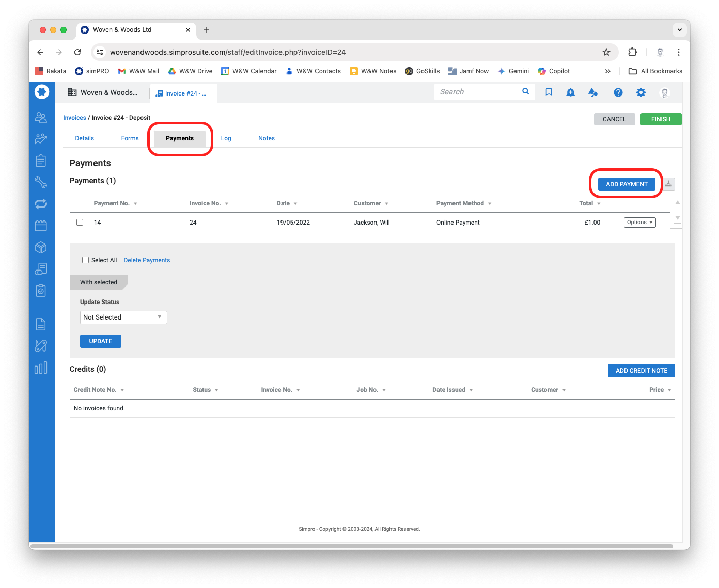Tick the checkbox for payment 14

[x=80, y=223]
